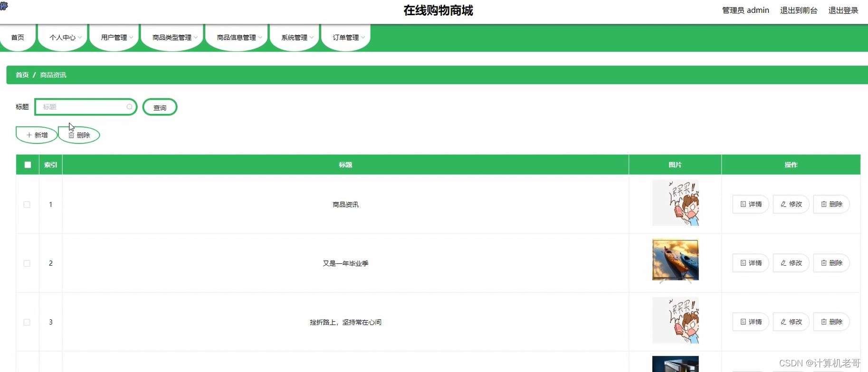Click the 标题 column header
This screenshot has width=868, height=372.
tap(345, 165)
